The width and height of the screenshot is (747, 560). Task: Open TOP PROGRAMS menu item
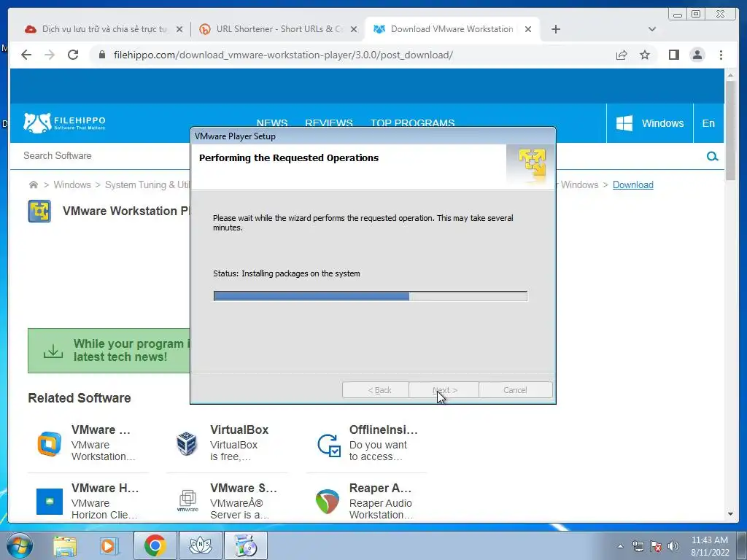(x=413, y=122)
